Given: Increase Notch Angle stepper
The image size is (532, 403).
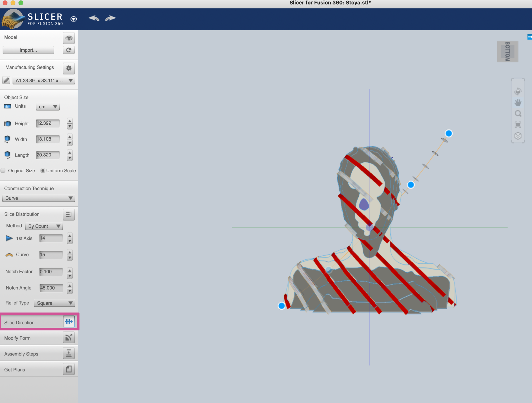Looking at the screenshot, I should click(x=70, y=286).
